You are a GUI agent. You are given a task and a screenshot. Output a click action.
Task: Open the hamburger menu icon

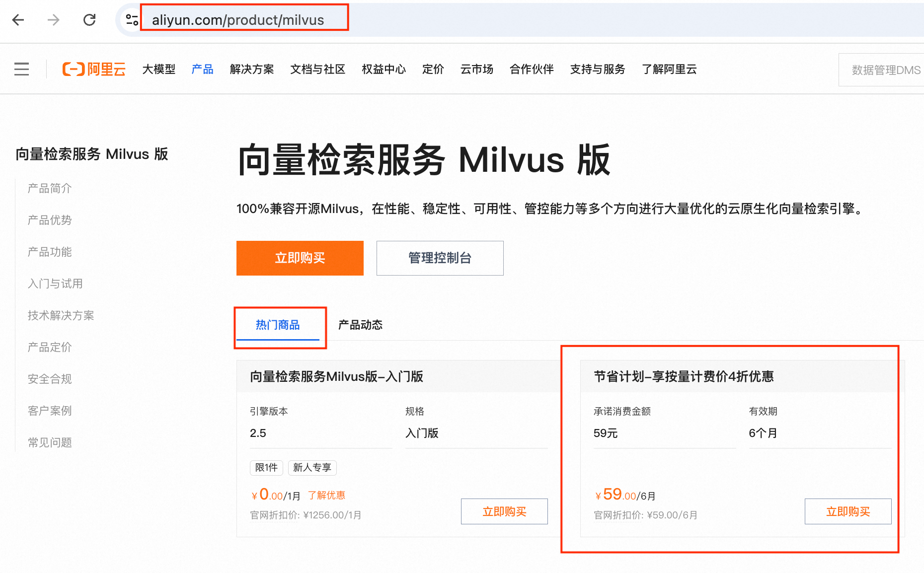[x=21, y=69]
